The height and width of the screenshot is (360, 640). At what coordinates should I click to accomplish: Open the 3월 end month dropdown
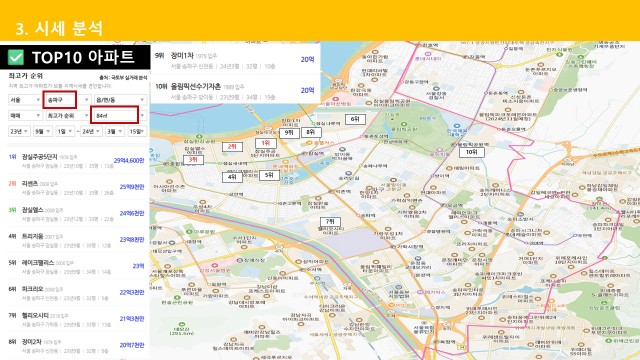[x=114, y=131]
